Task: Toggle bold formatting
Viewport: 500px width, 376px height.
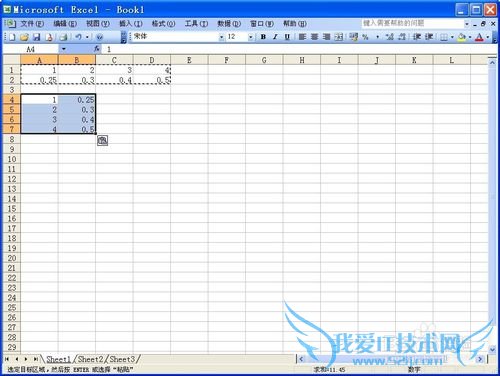Action: 263,37
